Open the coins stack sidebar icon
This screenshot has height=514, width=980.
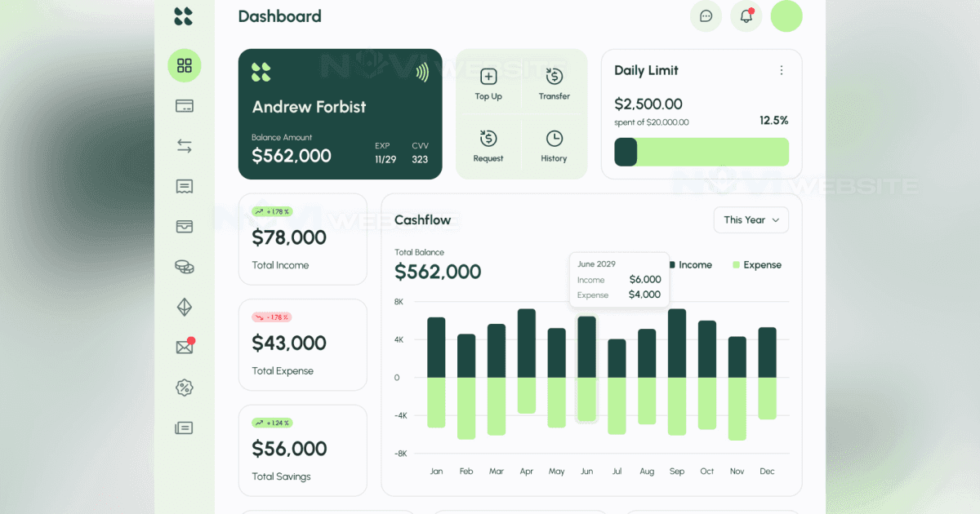[185, 267]
